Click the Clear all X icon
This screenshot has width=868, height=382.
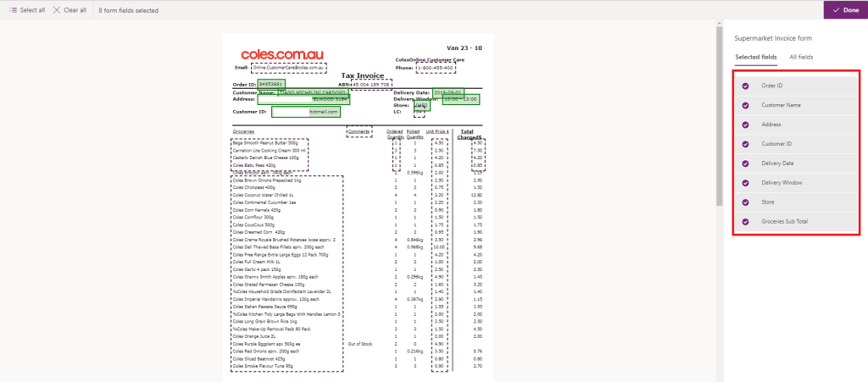57,10
